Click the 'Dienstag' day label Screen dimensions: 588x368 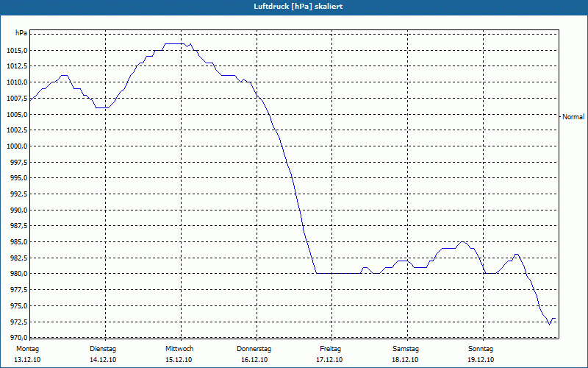pyautogui.click(x=103, y=349)
